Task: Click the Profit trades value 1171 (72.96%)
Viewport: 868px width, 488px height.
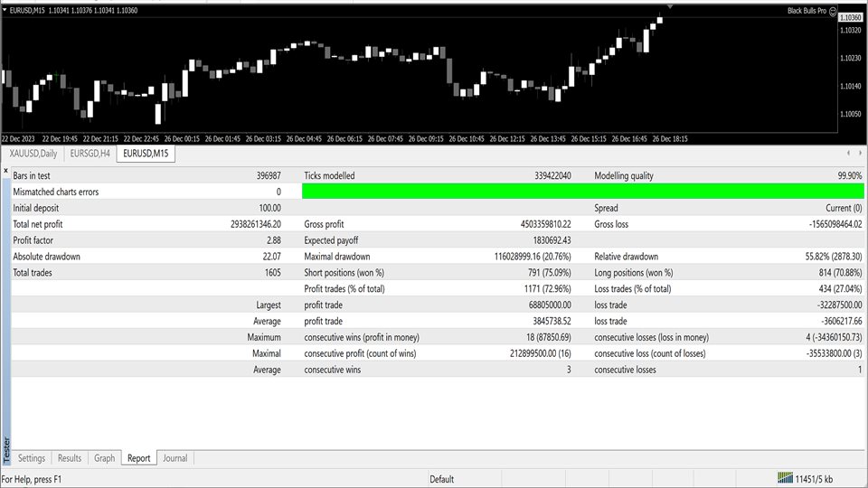Action: (x=548, y=288)
